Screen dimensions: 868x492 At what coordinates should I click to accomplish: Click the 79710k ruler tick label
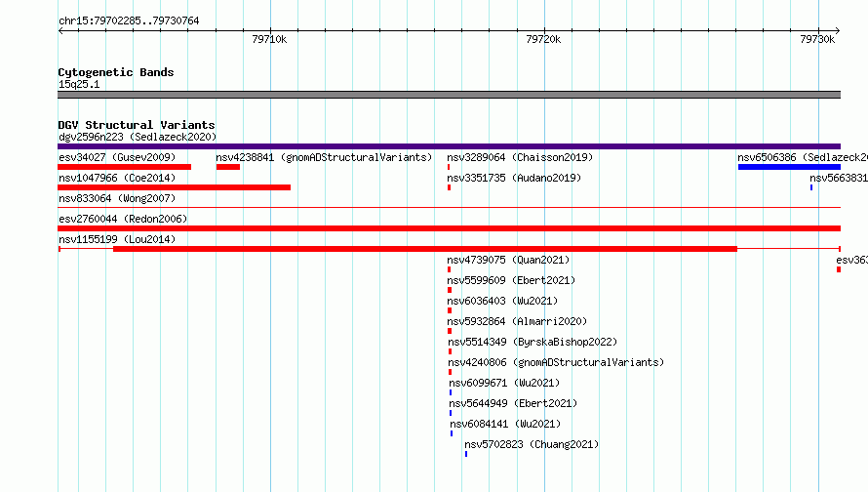pos(269,39)
